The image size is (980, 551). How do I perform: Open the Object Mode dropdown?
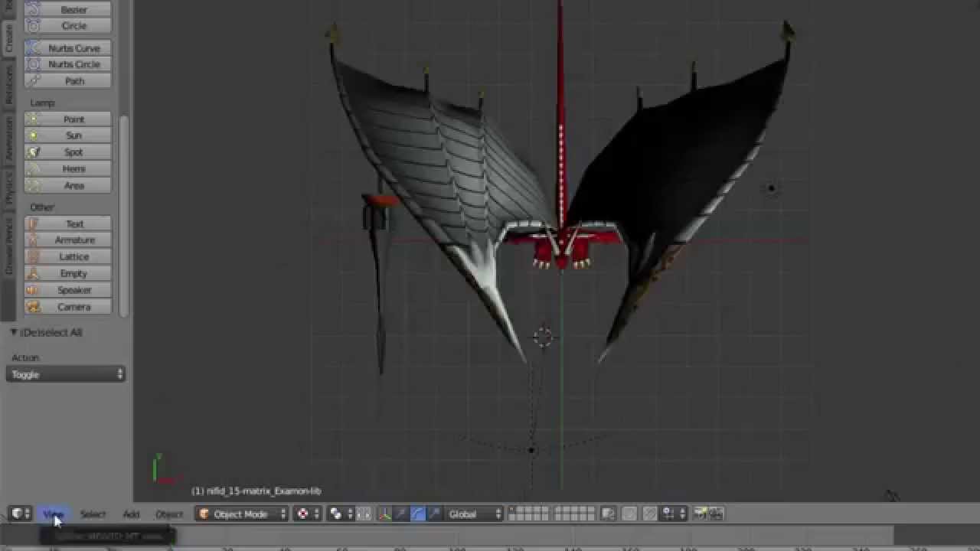click(x=241, y=514)
